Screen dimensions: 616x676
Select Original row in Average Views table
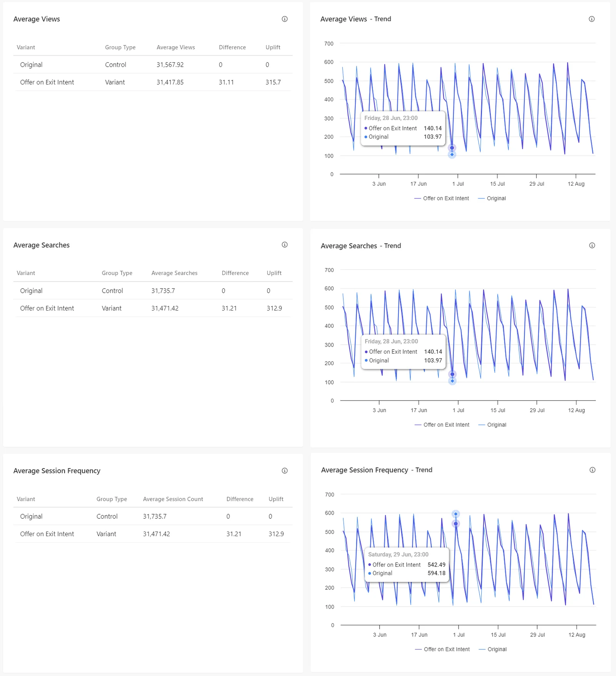tap(153, 65)
